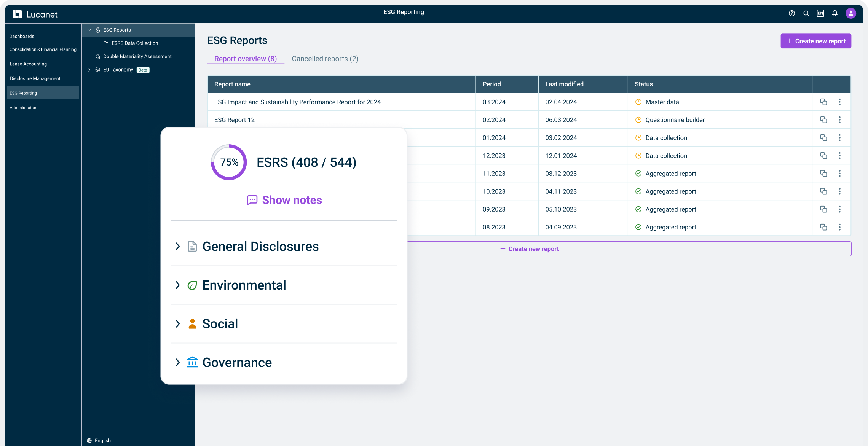This screenshot has height=446, width=868.
Task: Open Dashboards in the sidebar
Action: click(x=22, y=37)
